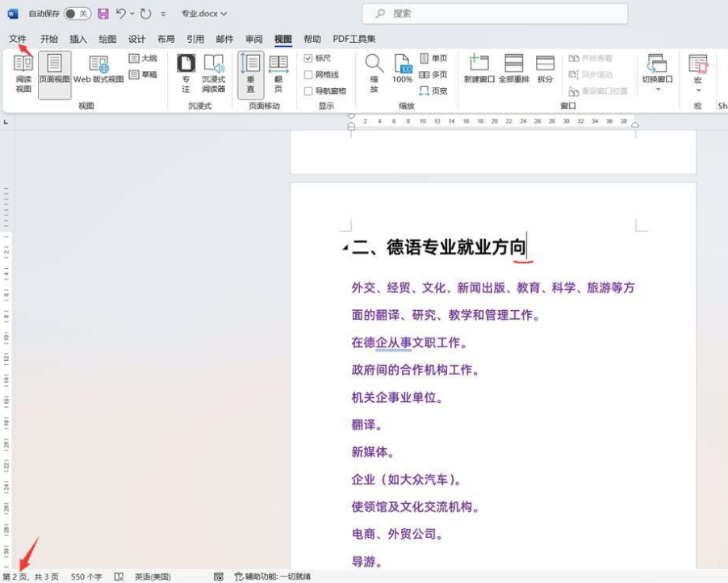728x583 pixels.
Task: Switch to the Review tab
Action: click(x=253, y=39)
